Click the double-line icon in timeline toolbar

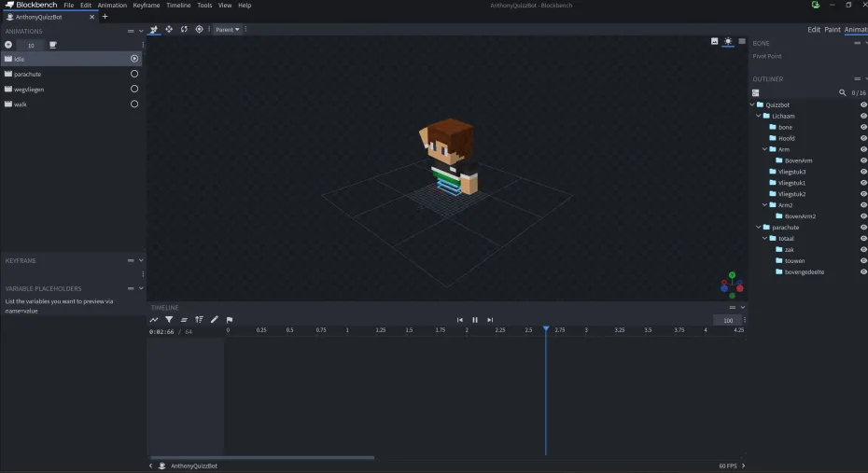[184, 320]
